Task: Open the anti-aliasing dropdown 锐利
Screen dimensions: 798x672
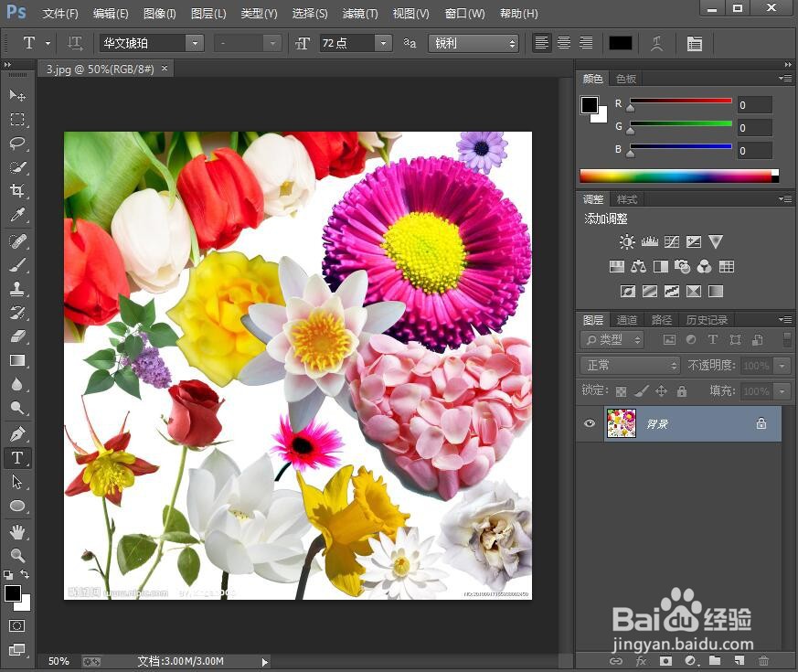Action: pos(473,43)
